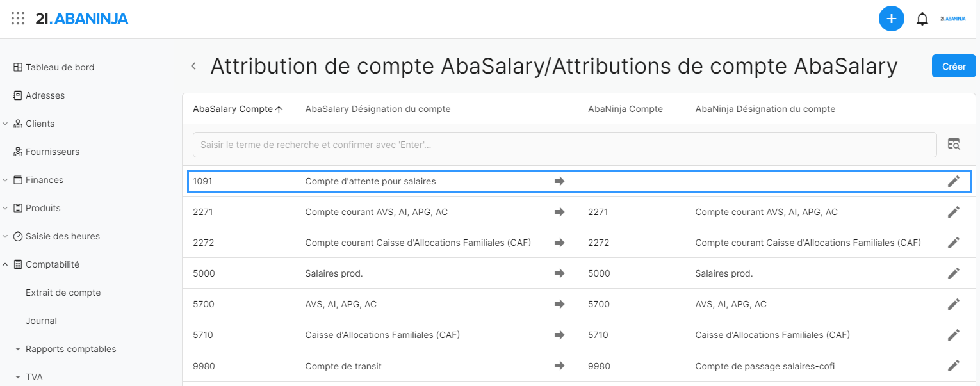980x386 pixels.
Task: Click the Finances icon in sidebar
Action: (18, 180)
